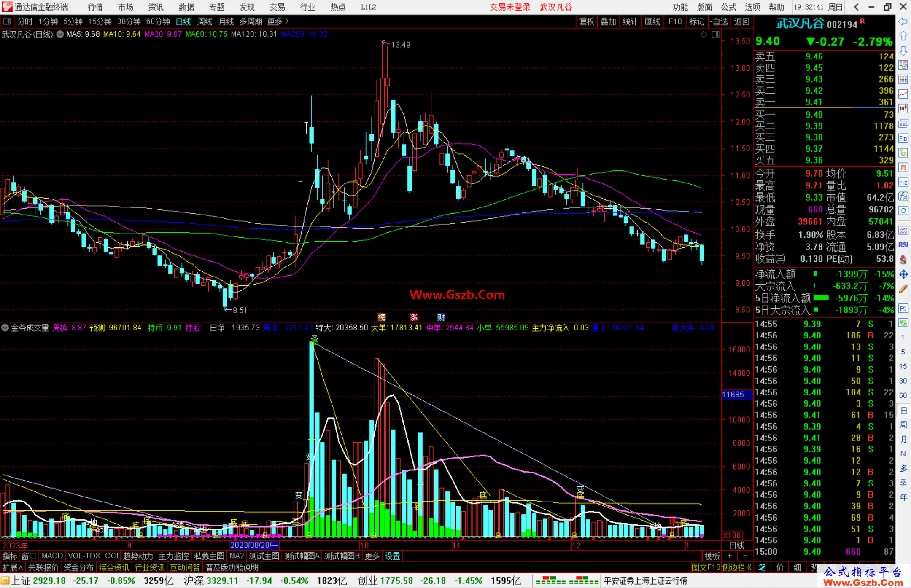
Task: Click the 统计 button
Action: pos(630,21)
